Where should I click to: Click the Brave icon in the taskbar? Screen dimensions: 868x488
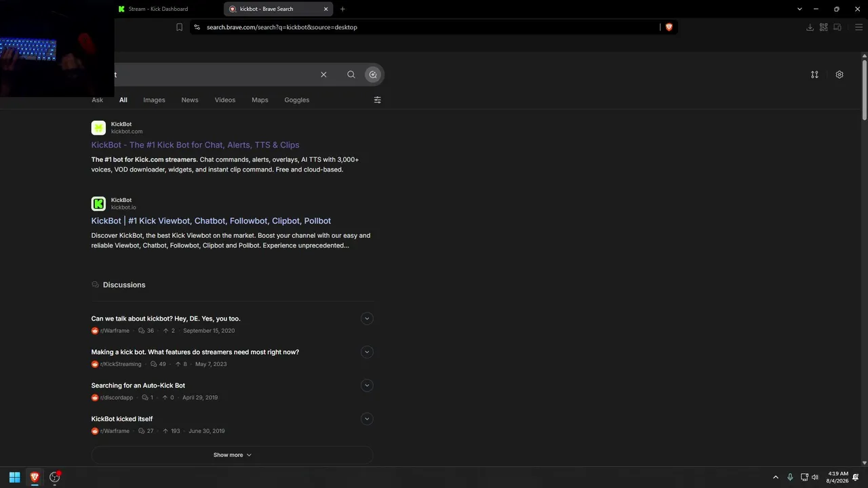tap(35, 477)
